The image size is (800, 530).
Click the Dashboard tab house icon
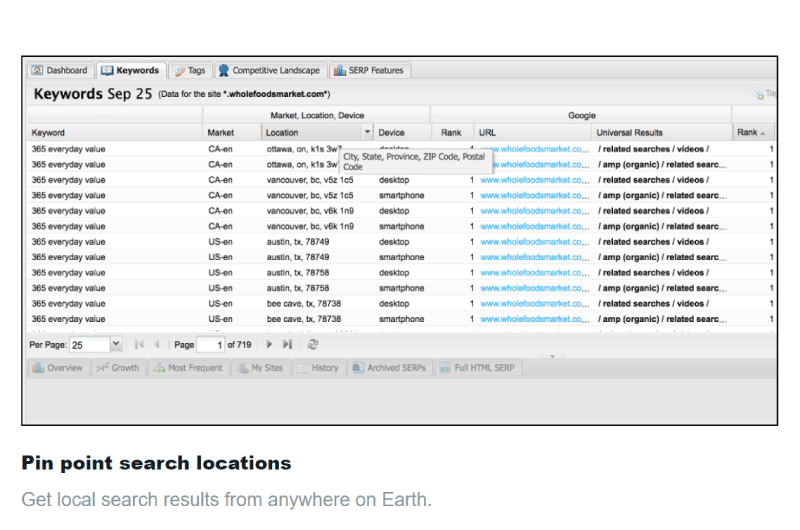[x=37, y=70]
